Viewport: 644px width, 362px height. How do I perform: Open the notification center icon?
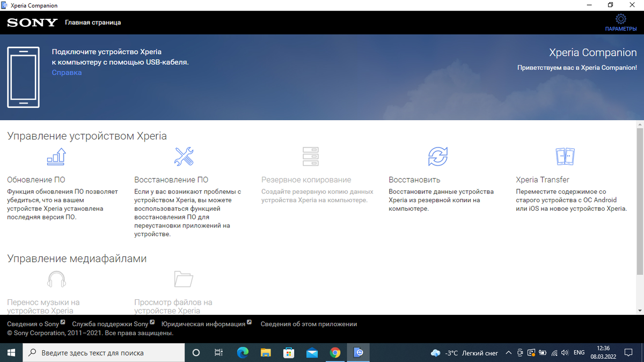(x=630, y=353)
